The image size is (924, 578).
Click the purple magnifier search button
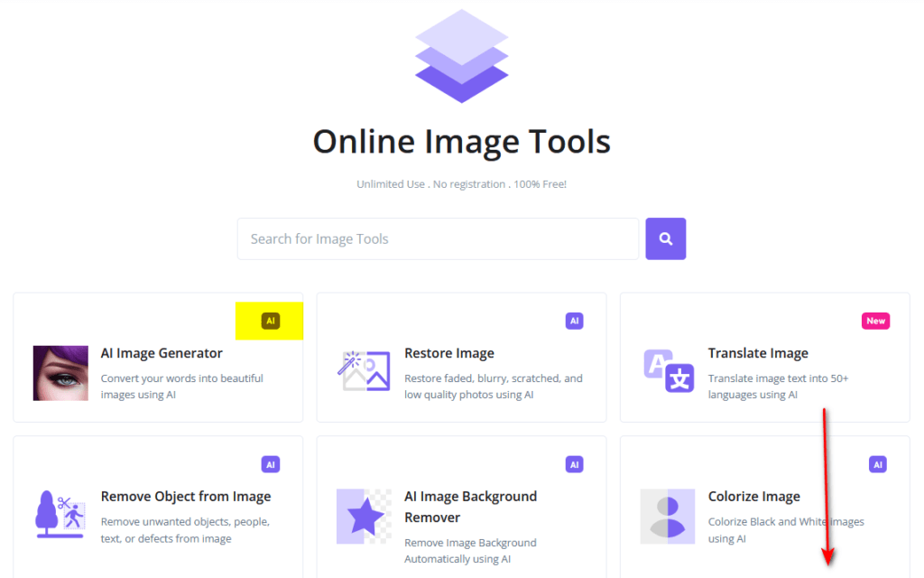tap(665, 238)
